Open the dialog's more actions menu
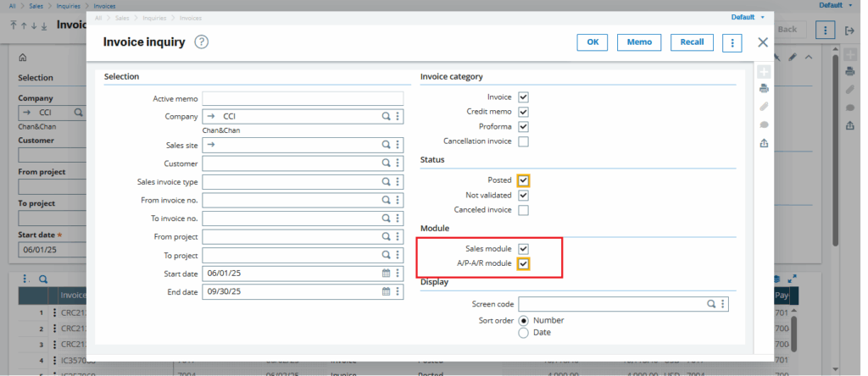Viewport: 868px width, 376px height. click(732, 42)
